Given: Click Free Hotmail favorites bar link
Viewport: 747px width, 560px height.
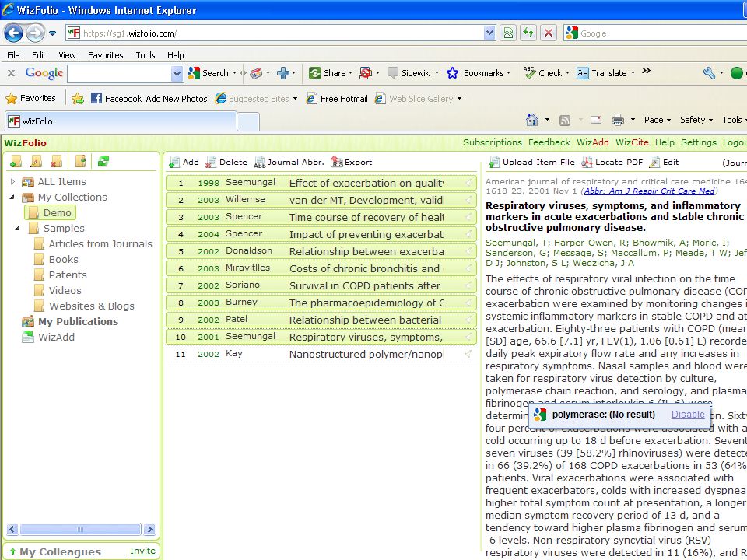Looking at the screenshot, I should [337, 99].
